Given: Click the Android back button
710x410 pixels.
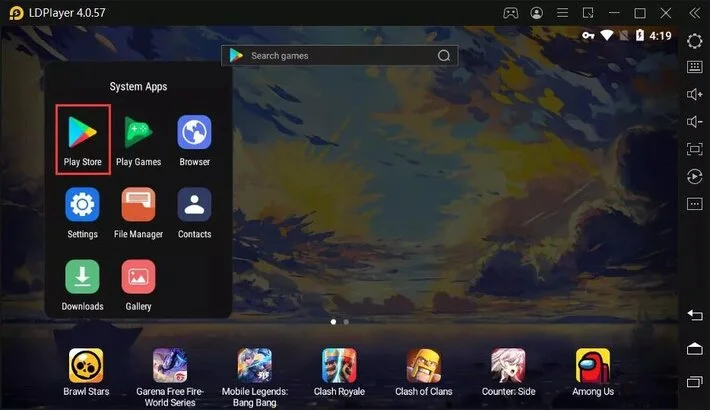Looking at the screenshot, I should point(695,315).
